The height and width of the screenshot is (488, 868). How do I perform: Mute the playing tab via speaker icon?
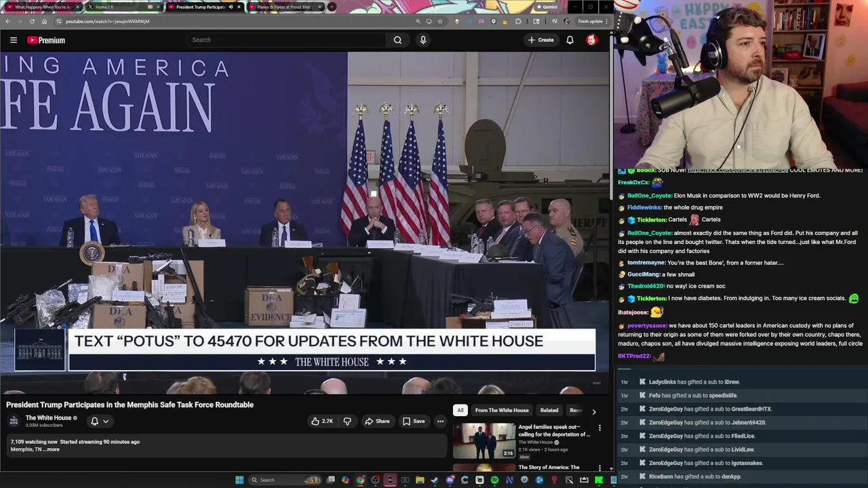(x=231, y=7)
